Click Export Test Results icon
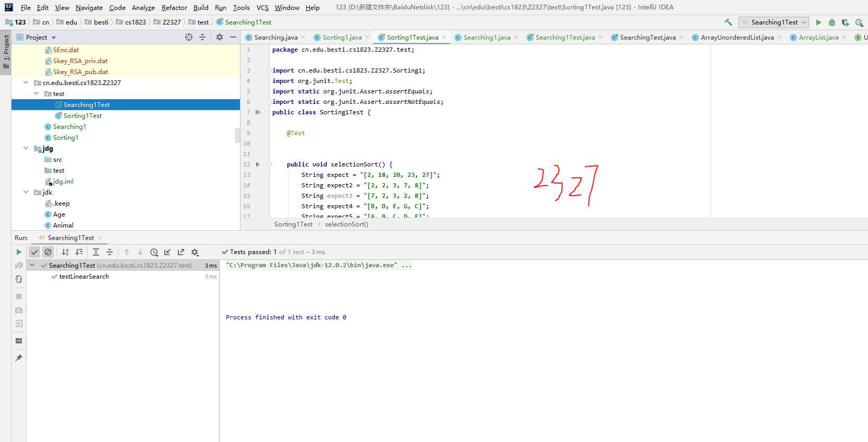Viewport: 868px width, 442px height. pos(181,252)
